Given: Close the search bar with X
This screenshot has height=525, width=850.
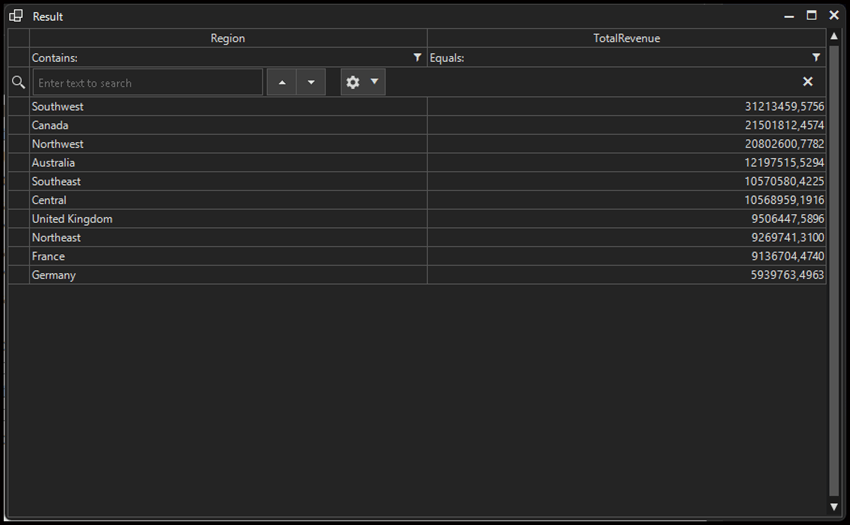Looking at the screenshot, I should tap(808, 82).
